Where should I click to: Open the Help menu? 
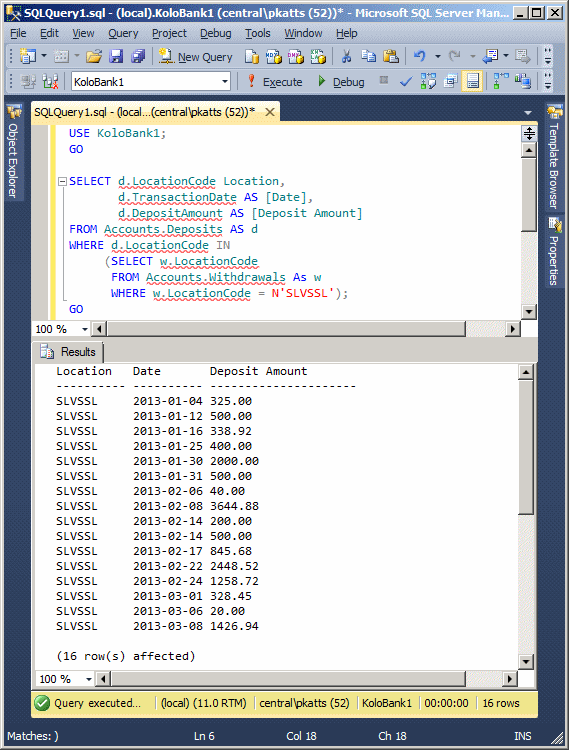click(x=347, y=33)
